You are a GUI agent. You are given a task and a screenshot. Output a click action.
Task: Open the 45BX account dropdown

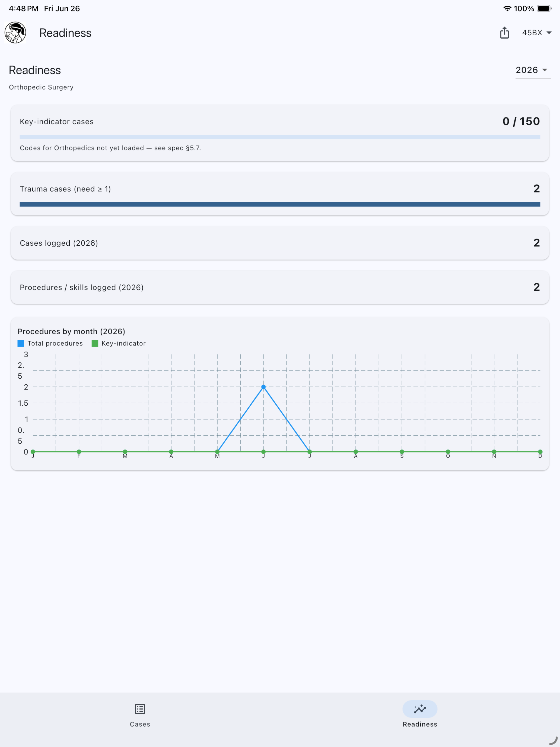537,33
